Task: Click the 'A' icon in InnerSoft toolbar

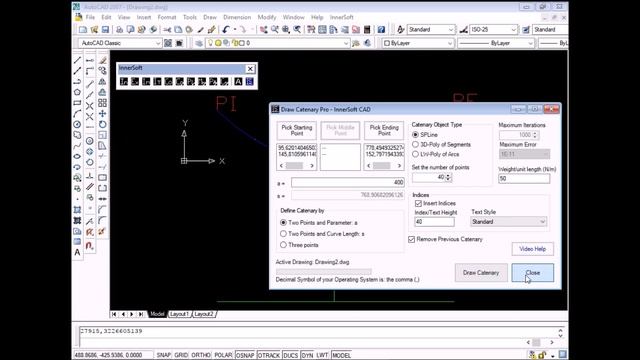Action: pyautogui.click(x=238, y=82)
